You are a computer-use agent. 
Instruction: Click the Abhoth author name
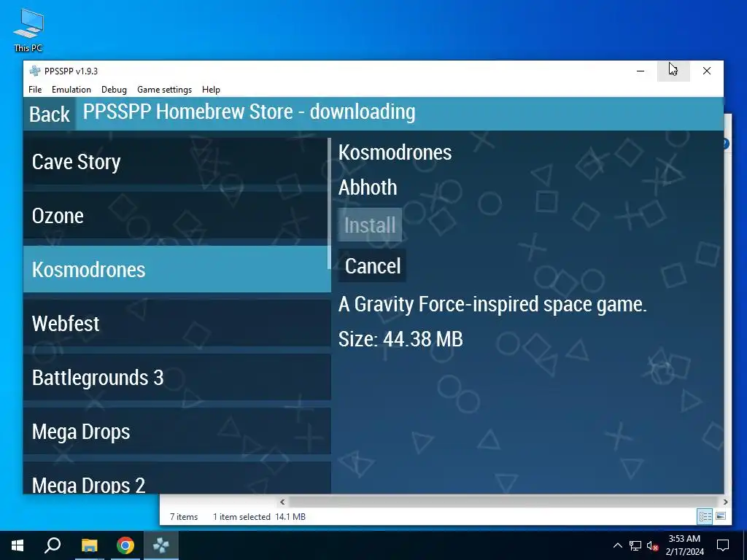(x=368, y=187)
